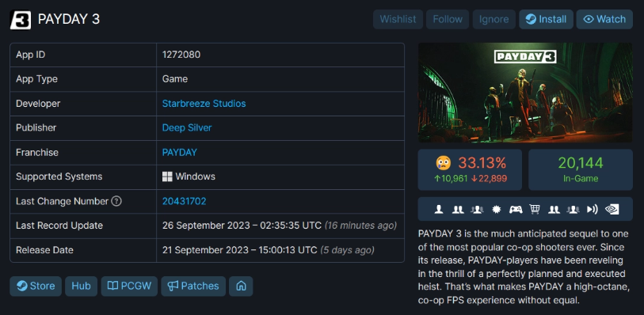Click the 'Last Change Number' label
644x315 pixels.
click(62, 201)
